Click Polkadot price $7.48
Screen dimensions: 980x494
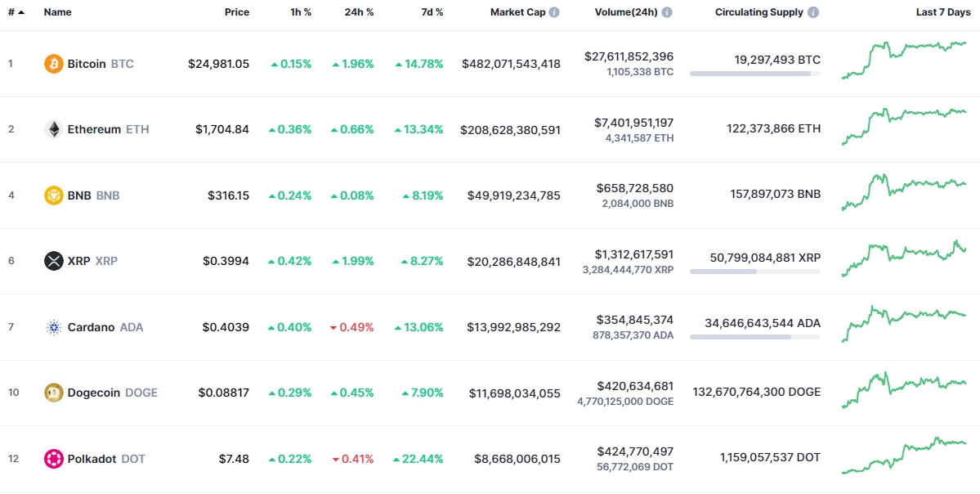[234, 459]
